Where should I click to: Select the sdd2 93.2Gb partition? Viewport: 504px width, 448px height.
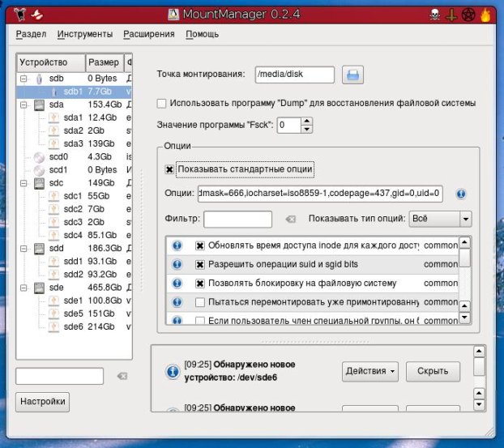(75, 275)
